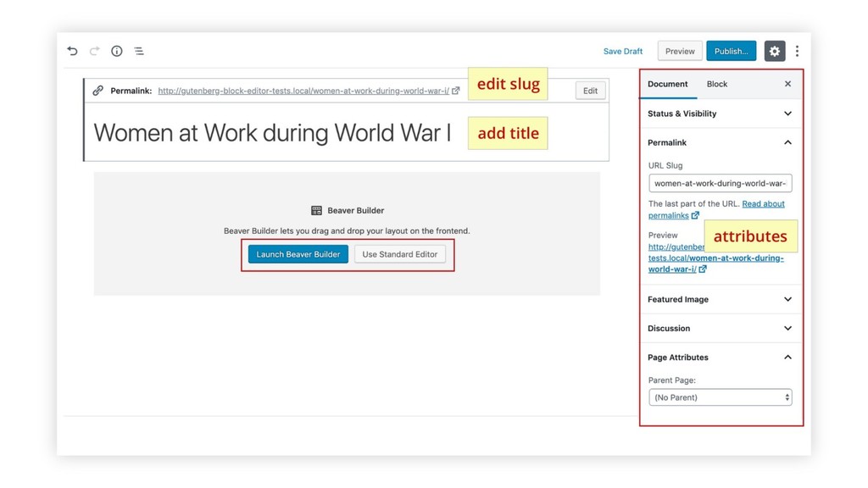Launch Beaver Builder
Viewport: 868px width, 488px height.
[298, 254]
